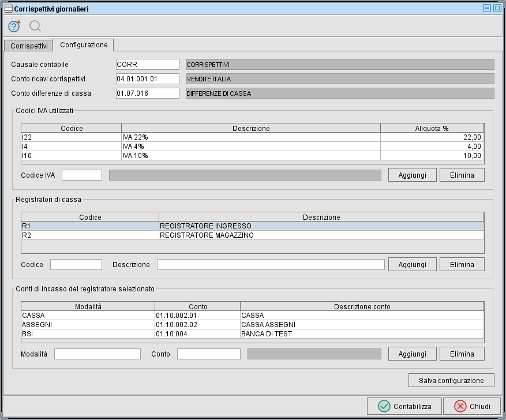Screen dimensions: 506x420
Task: Add an IVA code with Aggiungi
Action: (412, 175)
